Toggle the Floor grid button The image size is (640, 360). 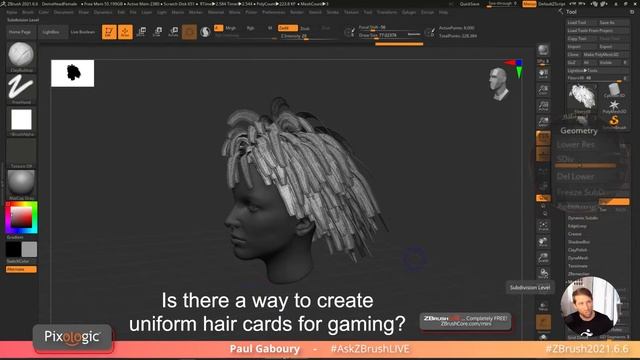pos(543,154)
